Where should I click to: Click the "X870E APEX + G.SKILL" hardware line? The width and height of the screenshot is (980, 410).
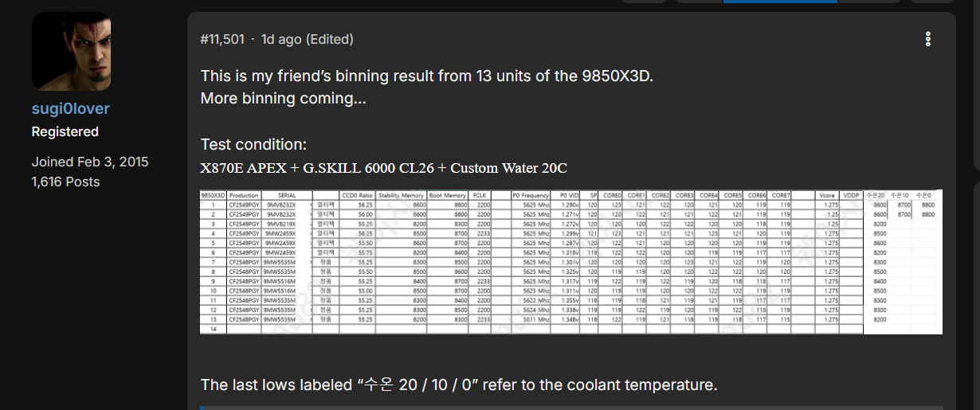(383, 168)
